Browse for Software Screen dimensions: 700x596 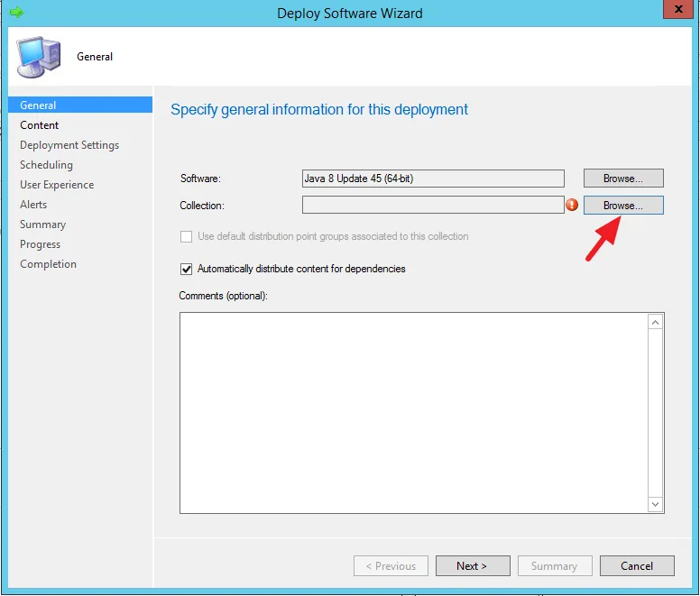pos(623,179)
